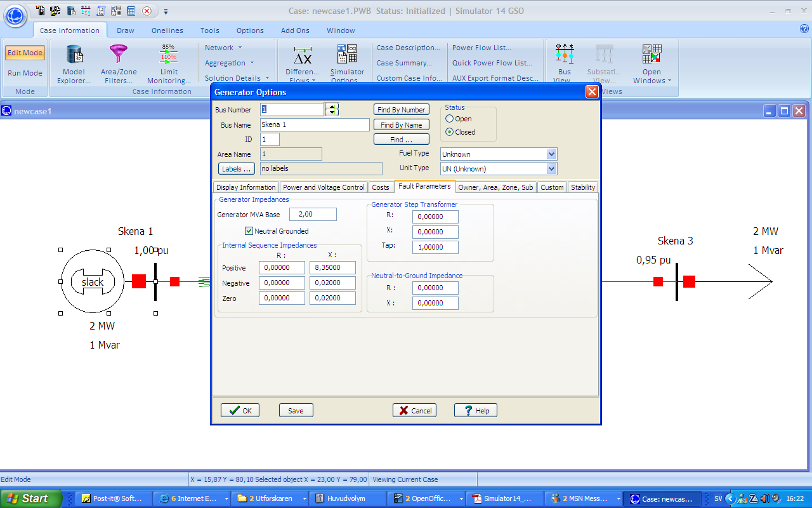Open the Draw ribbon tab
This screenshot has height=508, width=812.
(126, 30)
